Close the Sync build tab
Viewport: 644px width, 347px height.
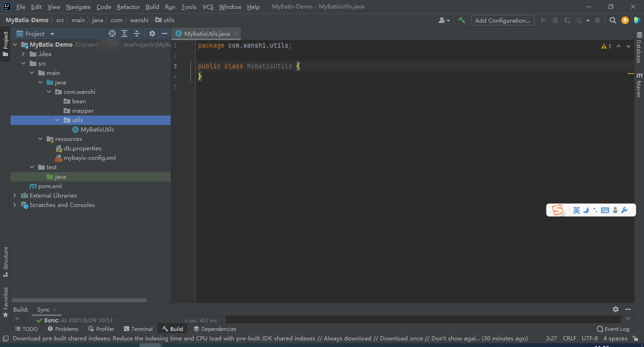[x=55, y=310]
